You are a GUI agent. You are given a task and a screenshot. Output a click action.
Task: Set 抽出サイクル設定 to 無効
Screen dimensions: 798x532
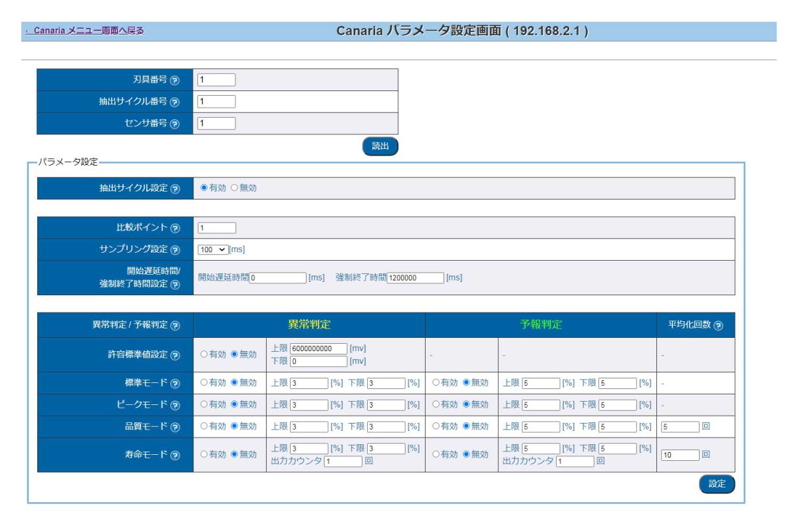(x=234, y=188)
